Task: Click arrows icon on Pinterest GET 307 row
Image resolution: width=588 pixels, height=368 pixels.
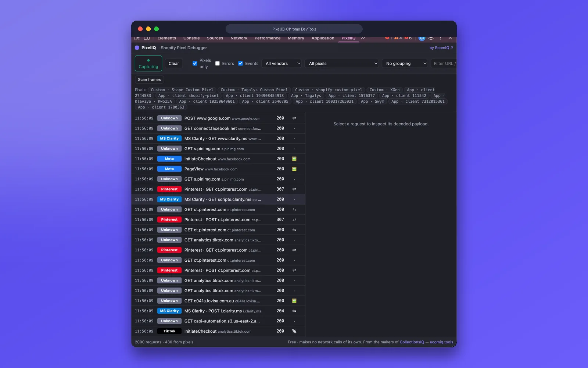Action: [x=294, y=189]
